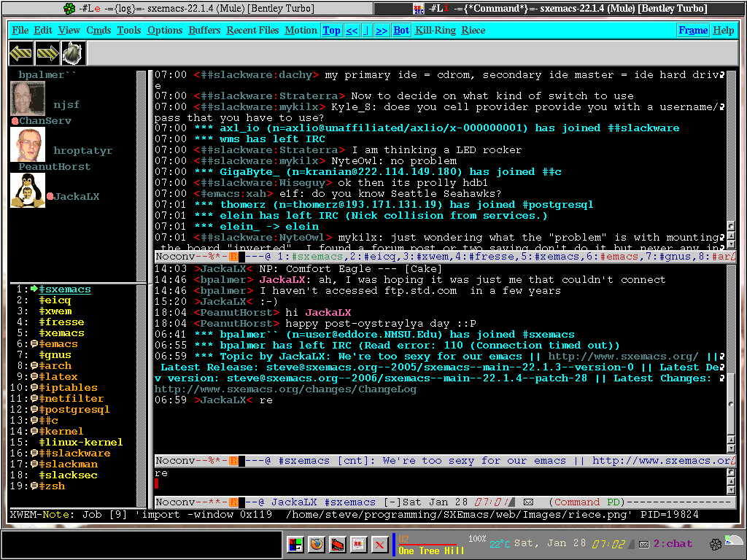The height and width of the screenshot is (560, 747).
Task: Open the View menu
Action: click(x=69, y=31)
